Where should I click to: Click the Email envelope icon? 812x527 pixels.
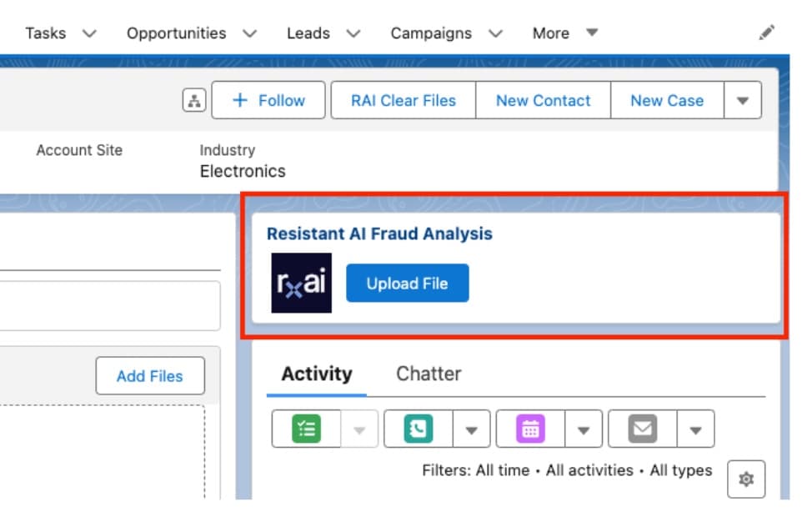pos(642,429)
